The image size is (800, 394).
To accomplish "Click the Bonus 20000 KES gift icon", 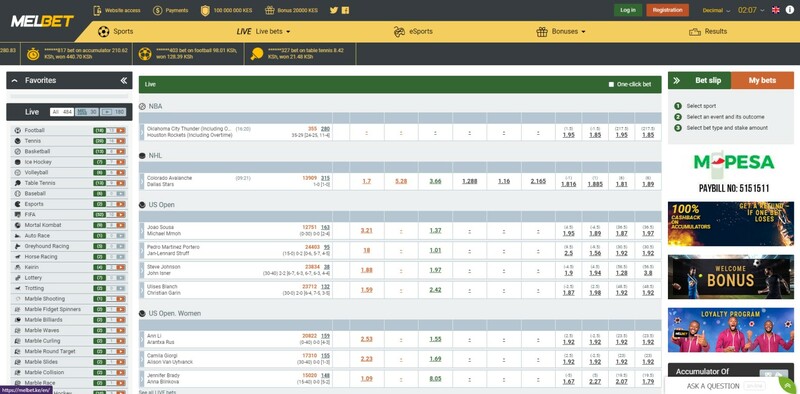I will coord(269,10).
